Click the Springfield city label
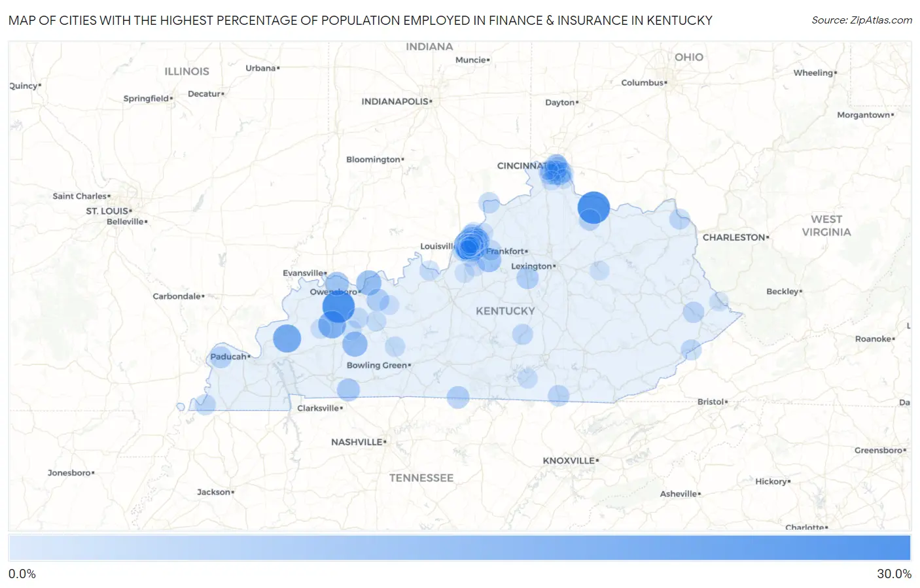The height and width of the screenshot is (588, 920). click(x=148, y=99)
